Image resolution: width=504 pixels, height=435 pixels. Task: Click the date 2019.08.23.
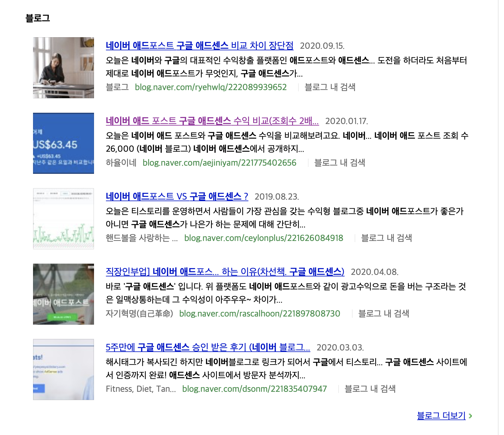[277, 197]
